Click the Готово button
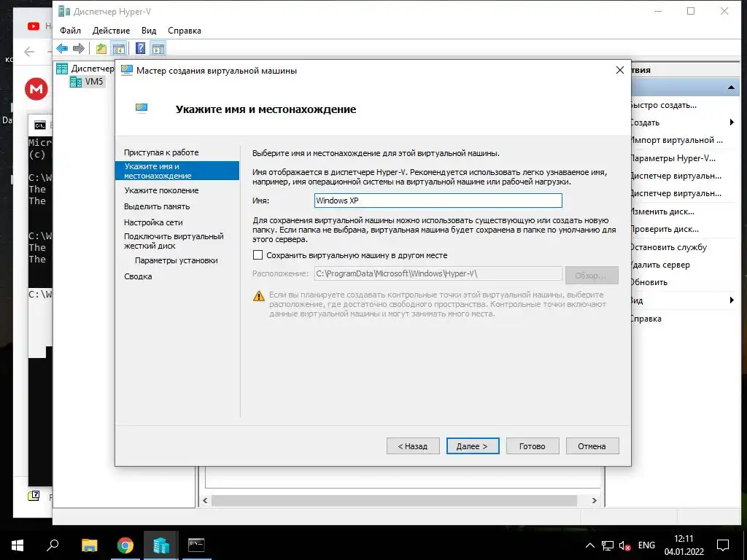Image resolution: width=747 pixels, height=560 pixels. click(x=532, y=446)
